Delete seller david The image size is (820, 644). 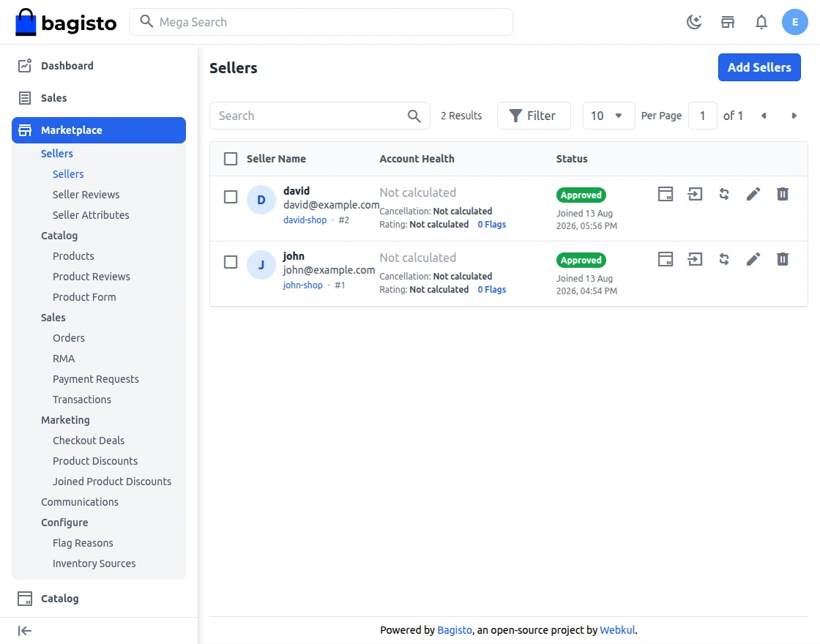click(783, 194)
